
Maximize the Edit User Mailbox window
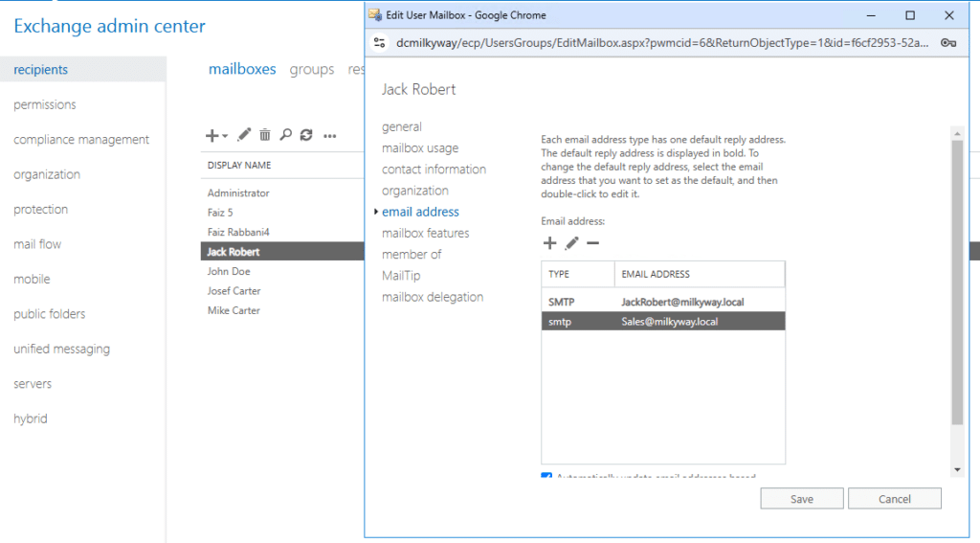pyautogui.click(x=910, y=15)
